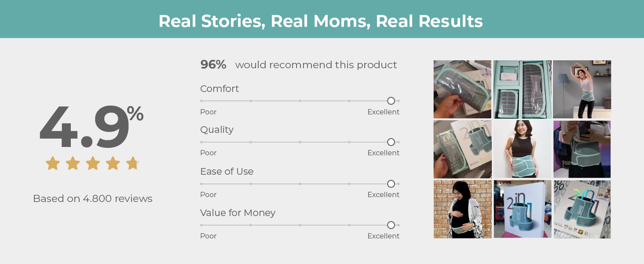Image resolution: width=644 pixels, height=264 pixels.
Task: Click the third gold star icon
Action: [93, 163]
